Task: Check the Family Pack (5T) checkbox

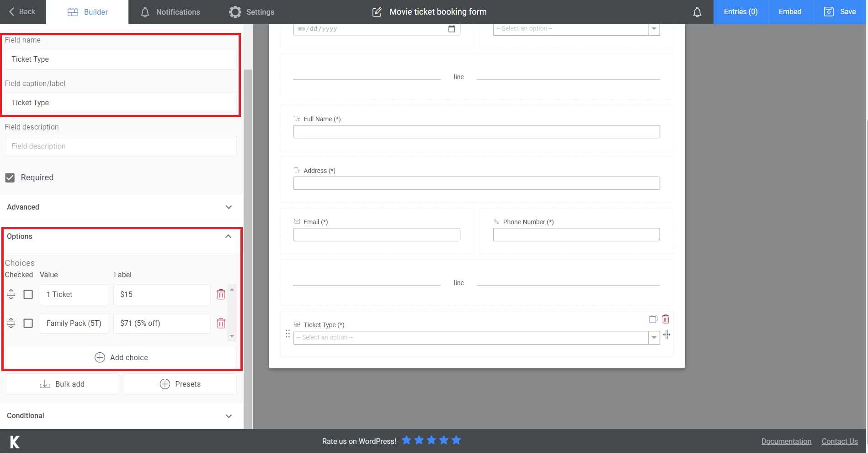Action: pos(28,323)
